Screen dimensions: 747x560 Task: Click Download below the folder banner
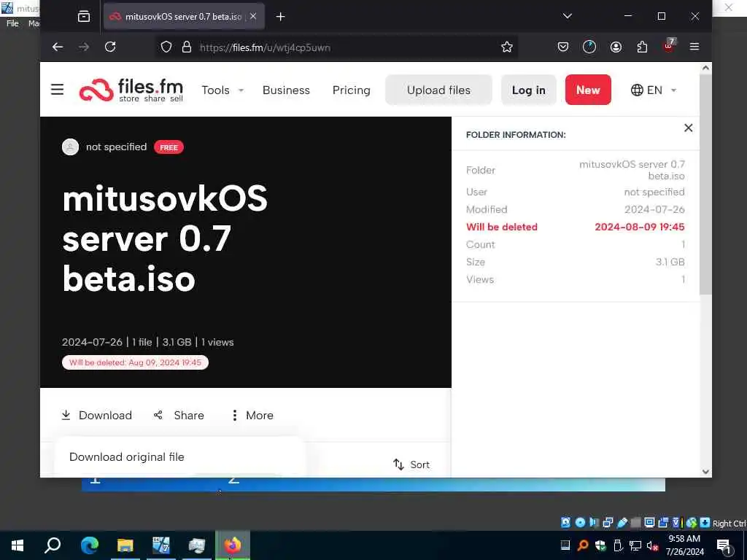[x=97, y=415]
